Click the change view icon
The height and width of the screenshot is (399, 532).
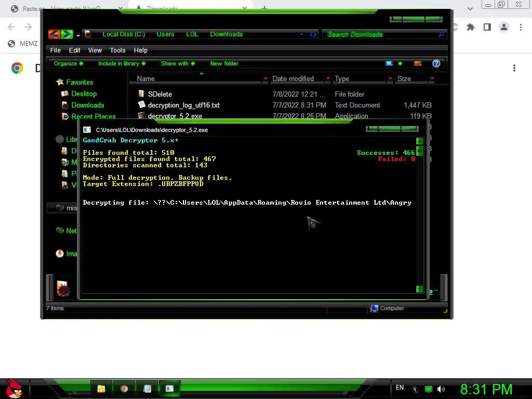(389, 63)
